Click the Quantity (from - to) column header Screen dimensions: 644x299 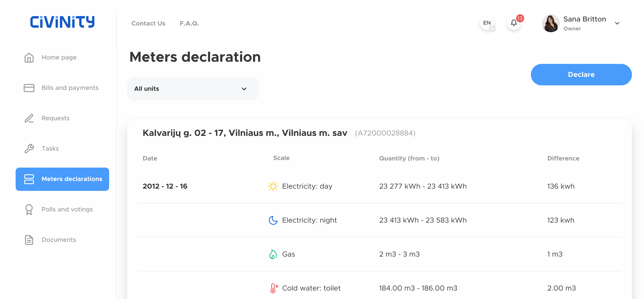409,158
